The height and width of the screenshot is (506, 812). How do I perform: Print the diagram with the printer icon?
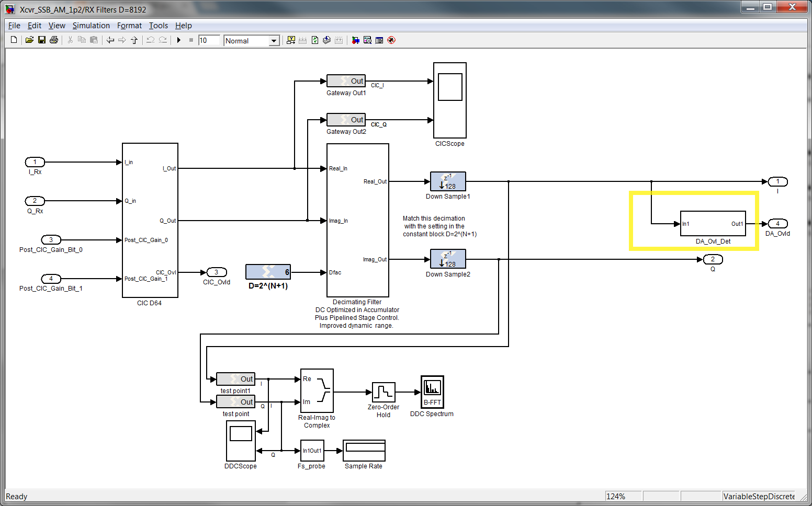pyautogui.click(x=53, y=40)
